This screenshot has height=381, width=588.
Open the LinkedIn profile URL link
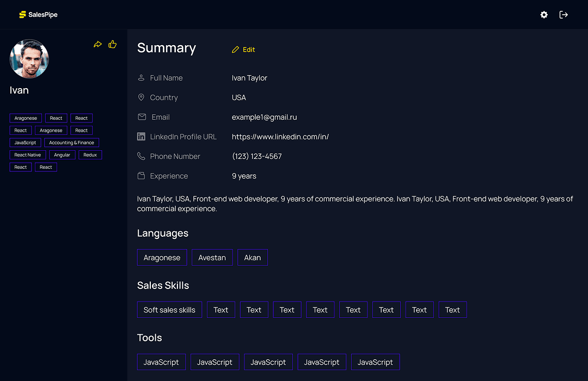coord(280,137)
